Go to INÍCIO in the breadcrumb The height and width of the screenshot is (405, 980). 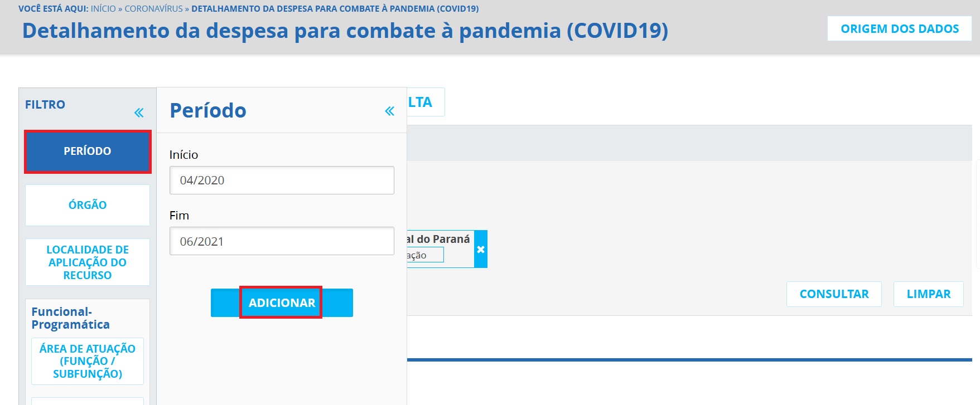coord(103,9)
